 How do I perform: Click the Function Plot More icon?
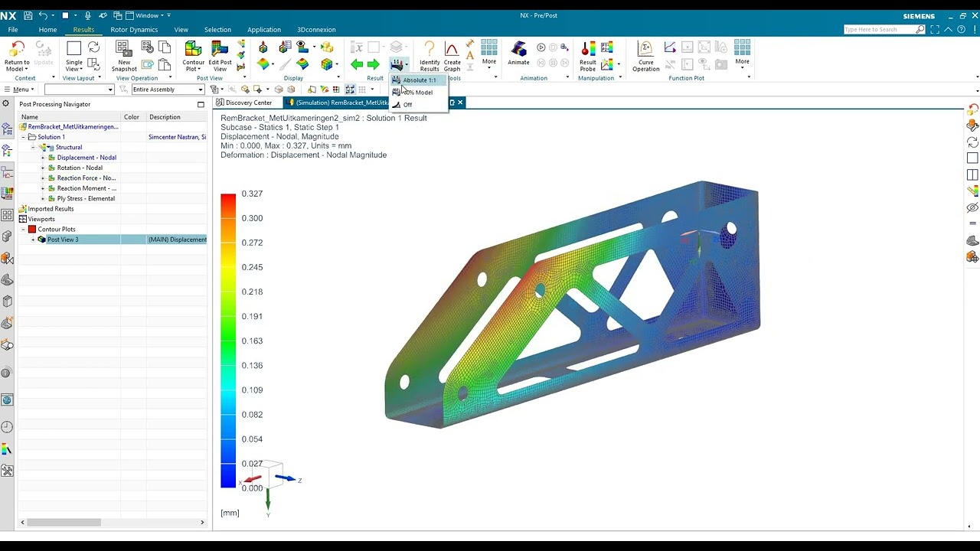point(742,49)
